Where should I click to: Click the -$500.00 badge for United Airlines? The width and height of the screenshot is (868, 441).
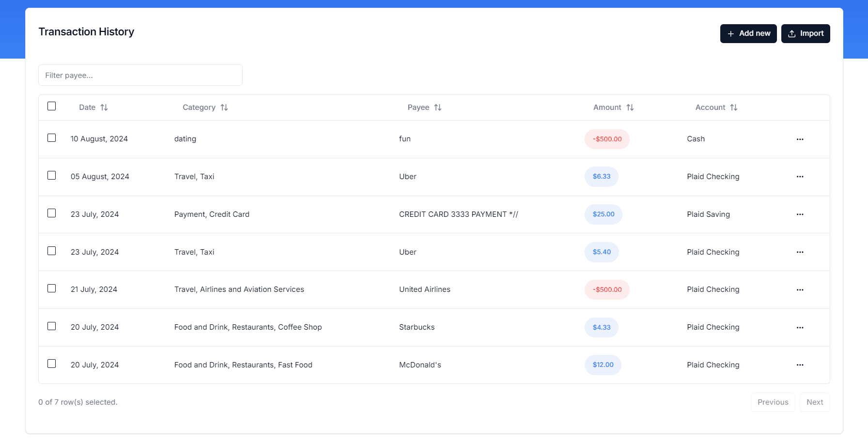(x=607, y=290)
